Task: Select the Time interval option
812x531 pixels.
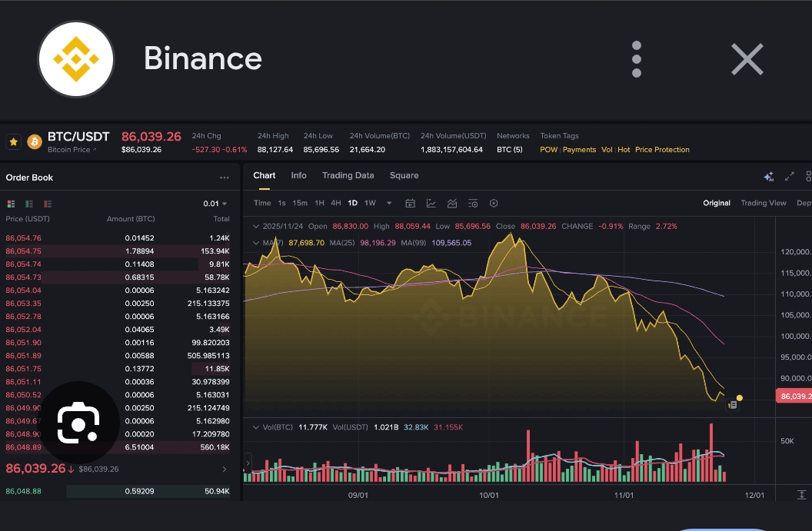Action: pos(262,203)
